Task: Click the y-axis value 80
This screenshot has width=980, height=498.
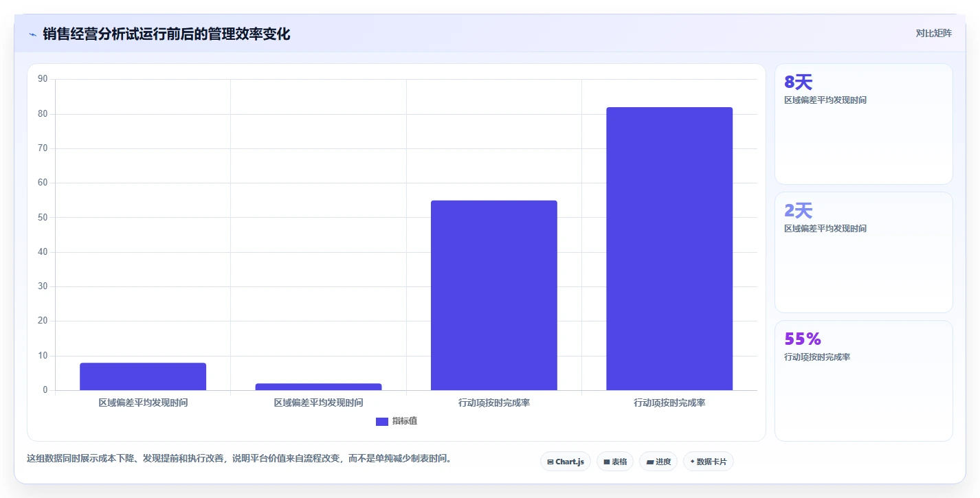Action: pos(43,113)
